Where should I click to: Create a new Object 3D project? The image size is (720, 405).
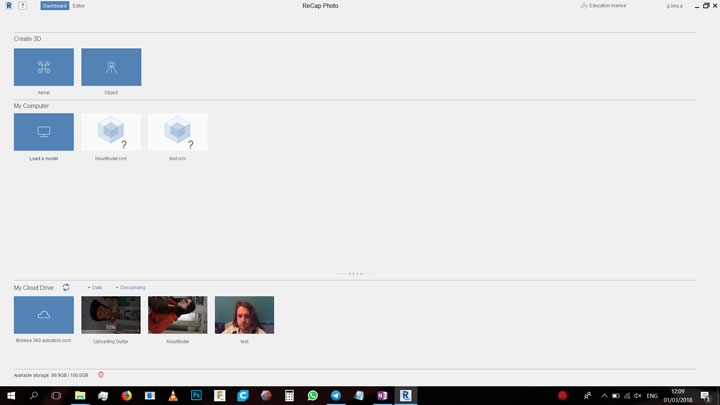[111, 67]
